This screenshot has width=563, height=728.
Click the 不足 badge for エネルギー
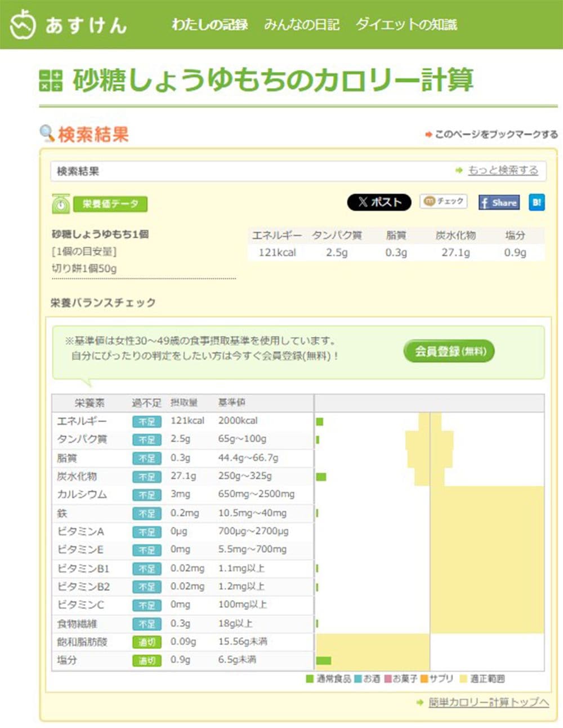(146, 421)
